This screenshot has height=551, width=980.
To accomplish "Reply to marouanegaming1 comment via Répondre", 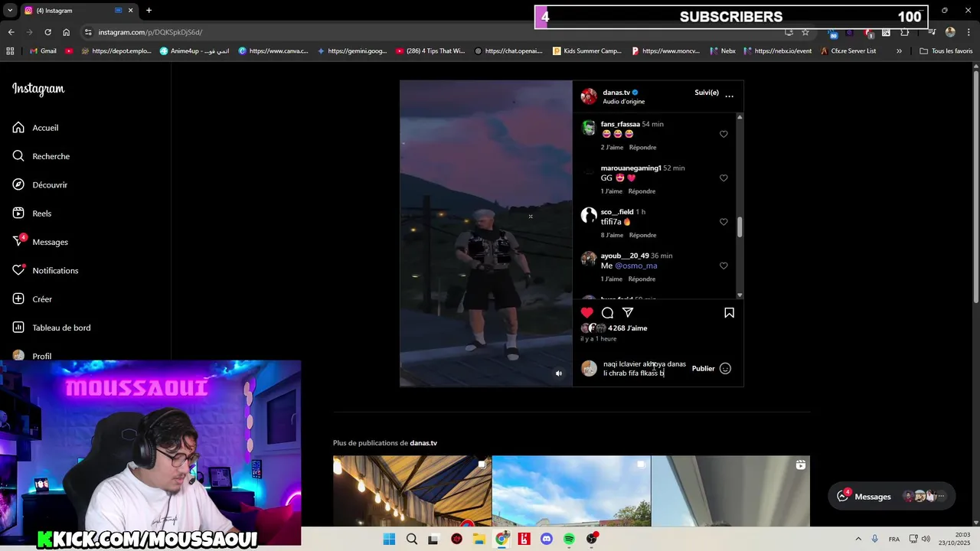I will coord(642,191).
